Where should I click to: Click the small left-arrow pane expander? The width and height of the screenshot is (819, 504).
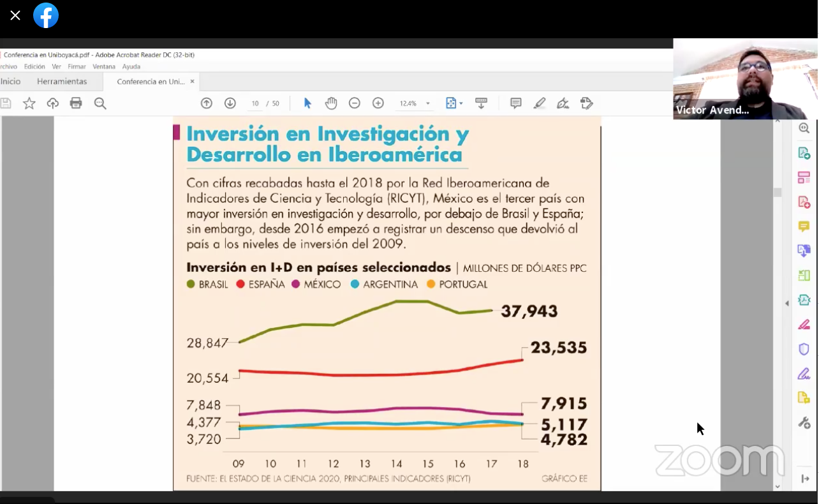point(787,304)
